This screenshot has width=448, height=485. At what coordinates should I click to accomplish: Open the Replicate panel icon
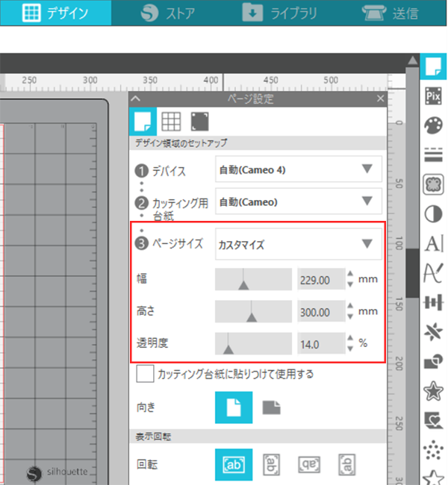click(x=433, y=331)
